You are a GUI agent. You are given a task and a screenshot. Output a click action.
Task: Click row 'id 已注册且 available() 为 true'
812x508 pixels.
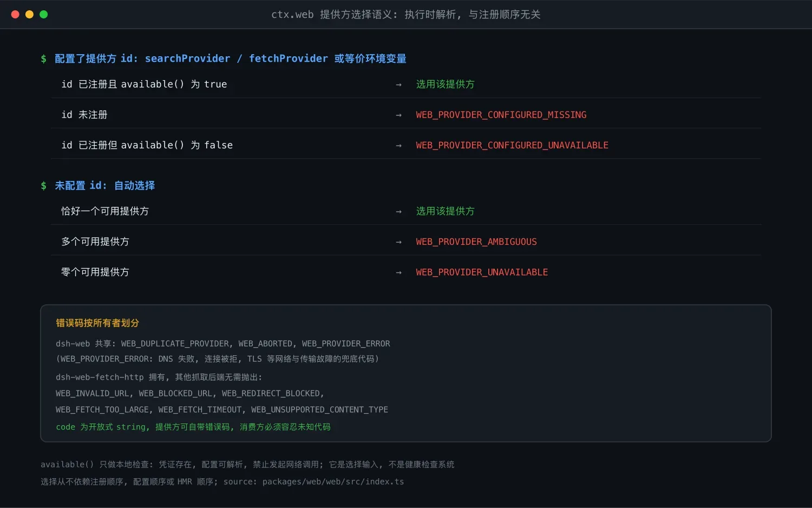(x=405, y=84)
